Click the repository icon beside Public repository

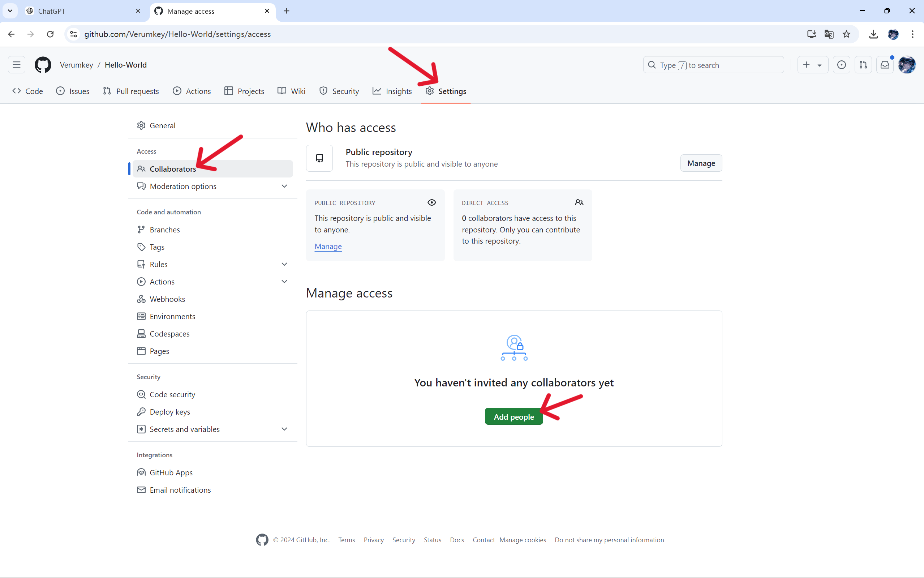click(319, 158)
